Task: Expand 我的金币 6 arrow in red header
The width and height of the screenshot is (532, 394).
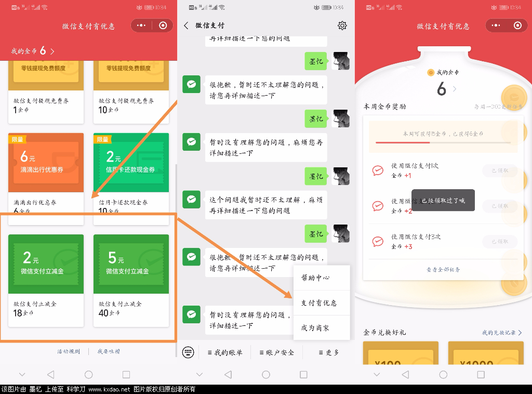Action: click(x=52, y=51)
